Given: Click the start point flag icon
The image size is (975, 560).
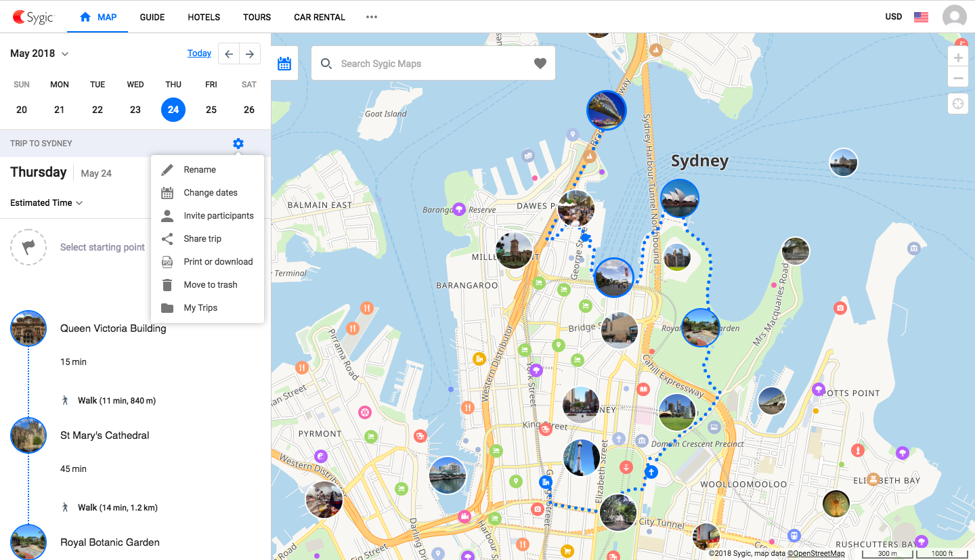Looking at the screenshot, I should [28, 247].
